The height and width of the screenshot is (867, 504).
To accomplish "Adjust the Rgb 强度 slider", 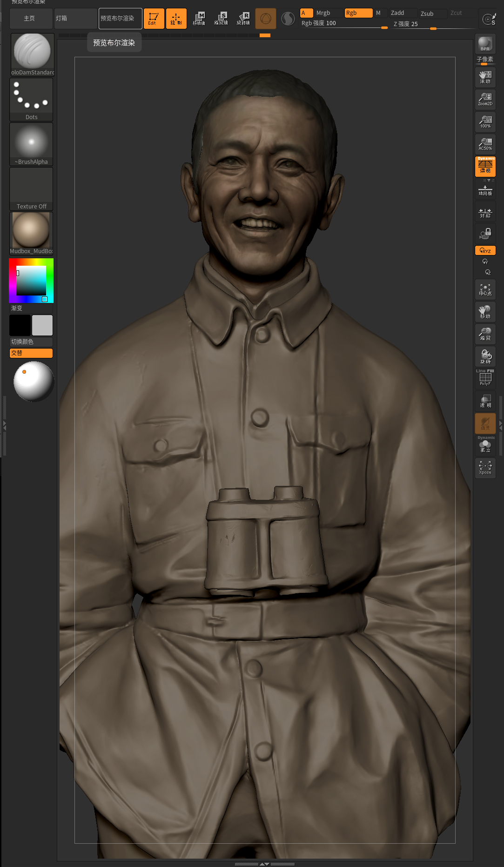I will coord(343,23).
